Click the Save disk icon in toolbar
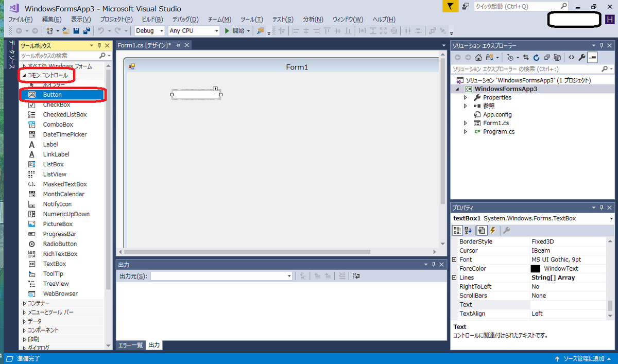The width and height of the screenshot is (618, 364). pos(77,31)
